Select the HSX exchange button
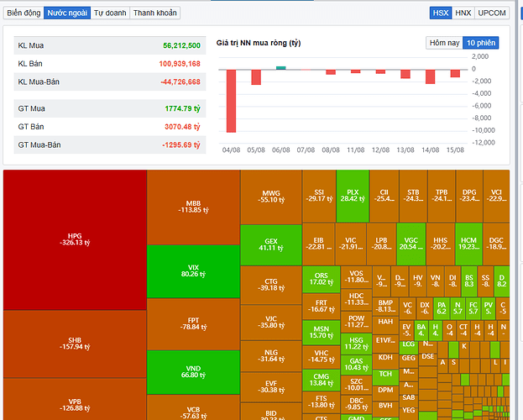Viewport: 523px width, 420px height. tap(441, 13)
